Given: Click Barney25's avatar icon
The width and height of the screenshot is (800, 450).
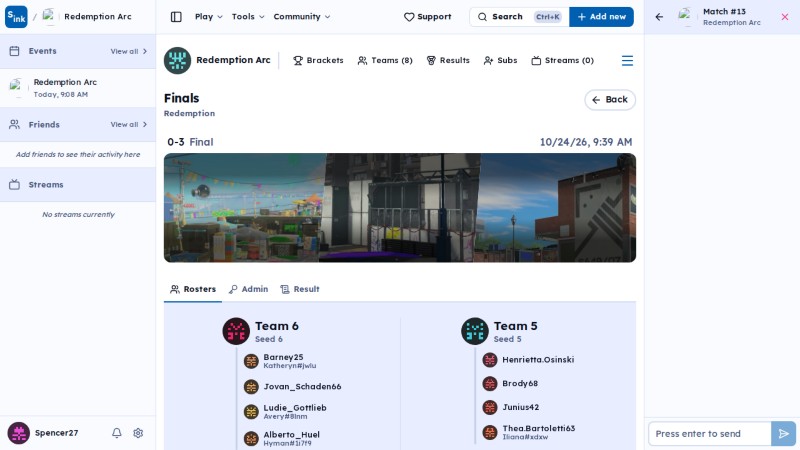Looking at the screenshot, I should click(x=251, y=361).
